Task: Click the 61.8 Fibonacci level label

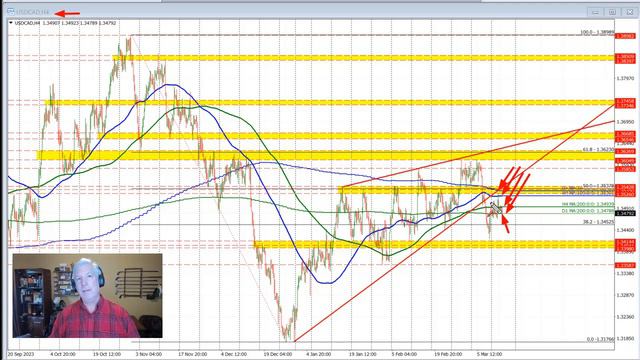Action: tap(598, 149)
